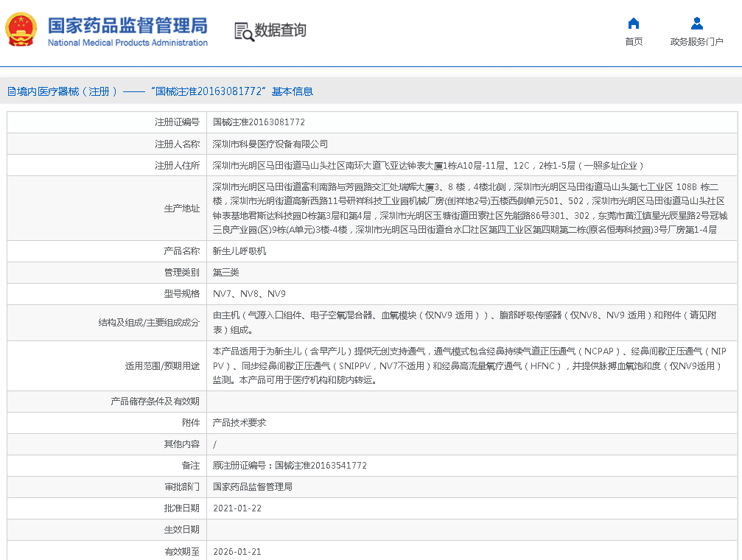742x560 pixels.
Task: Click registration number 国械注准20163081772 in table
Action: click(x=259, y=122)
